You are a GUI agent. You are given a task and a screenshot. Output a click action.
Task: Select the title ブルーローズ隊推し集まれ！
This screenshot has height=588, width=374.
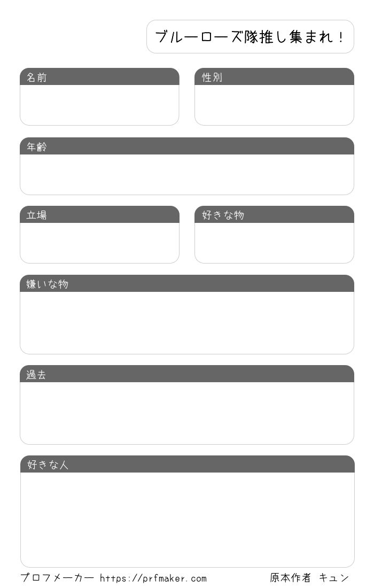click(x=250, y=37)
